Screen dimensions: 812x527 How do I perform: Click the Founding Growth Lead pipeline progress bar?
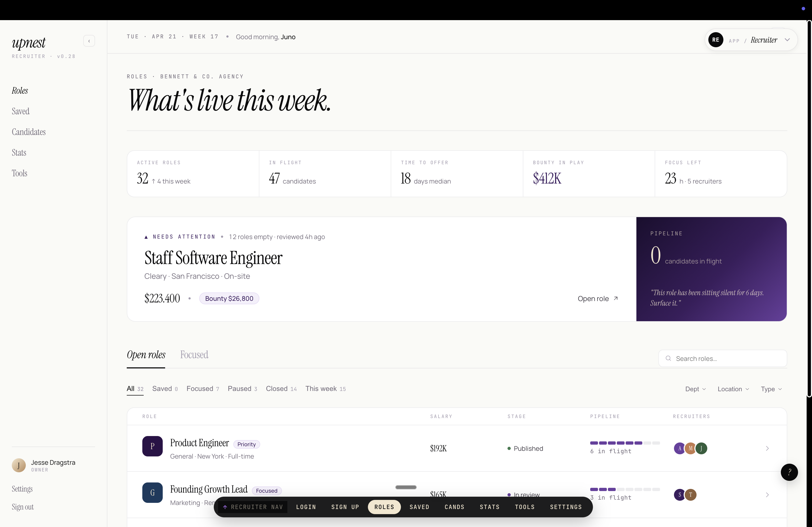coord(625,489)
